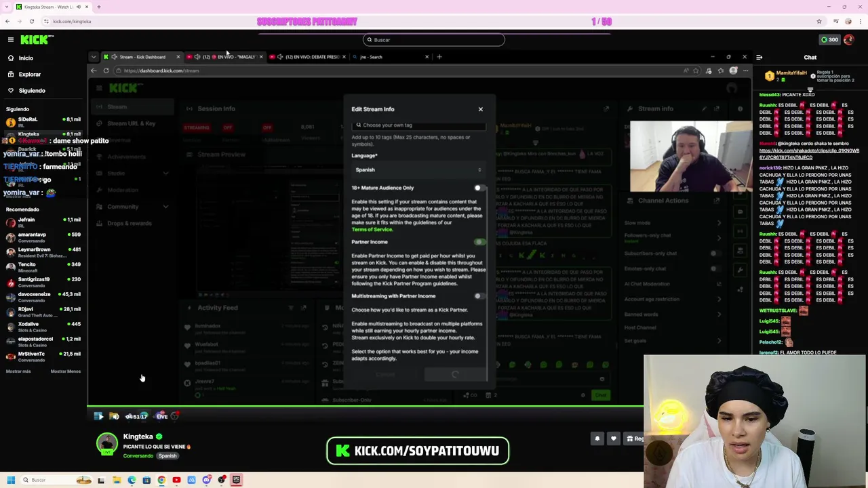
Task: Select LeymarBrown recommended channel
Action: 43,252
